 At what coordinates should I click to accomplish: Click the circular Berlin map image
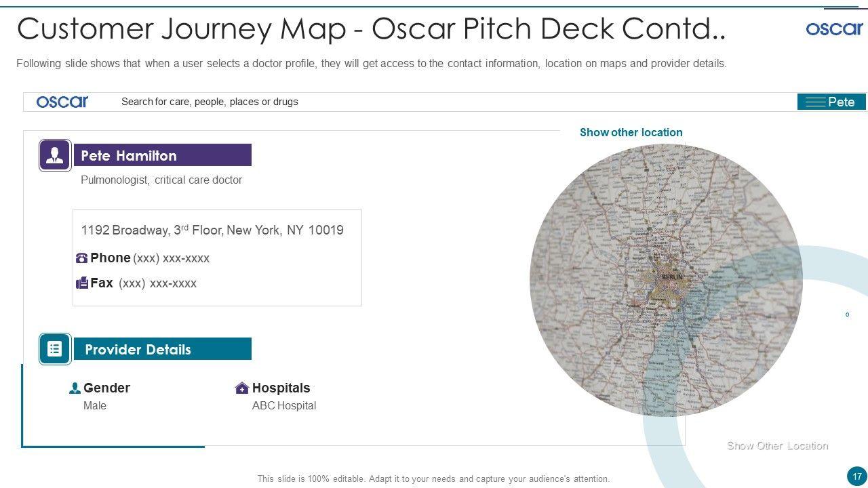click(666, 279)
